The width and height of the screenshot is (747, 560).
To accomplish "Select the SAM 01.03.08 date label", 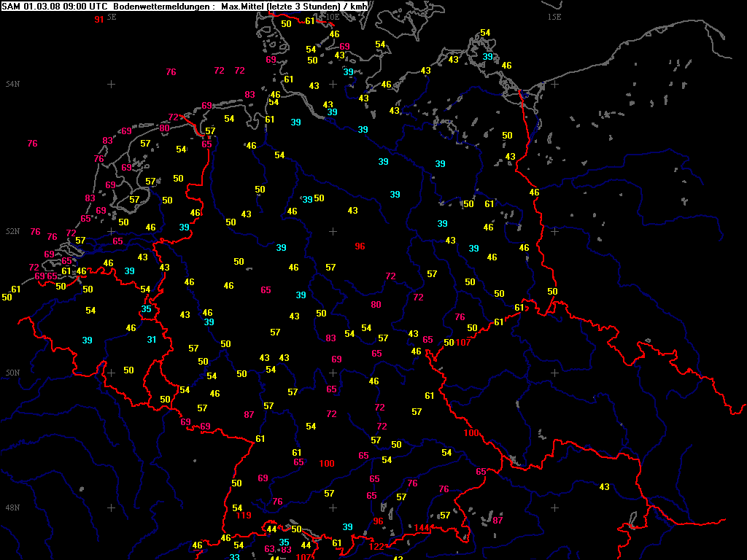I will coord(31,7).
